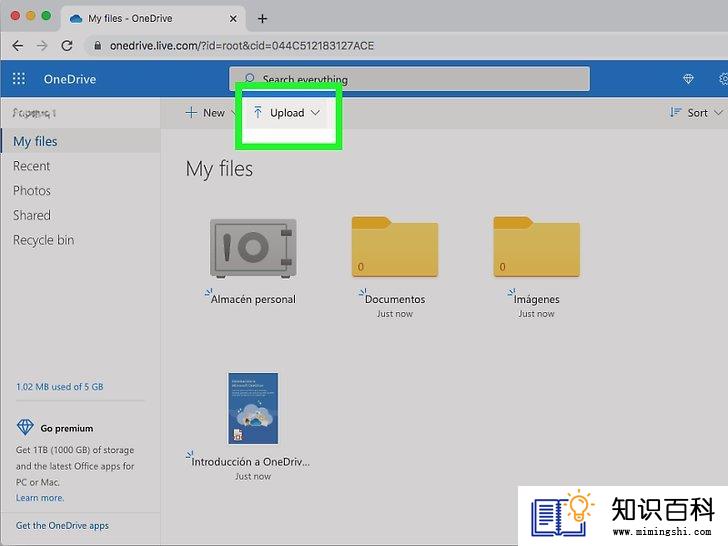This screenshot has width=728, height=546.
Task: Click the Almacén personal label
Action: (253, 299)
